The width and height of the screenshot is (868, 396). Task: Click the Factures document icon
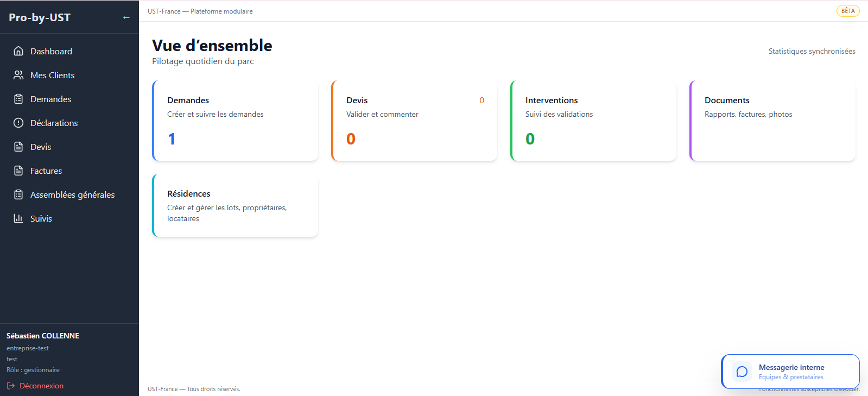pyautogui.click(x=18, y=171)
